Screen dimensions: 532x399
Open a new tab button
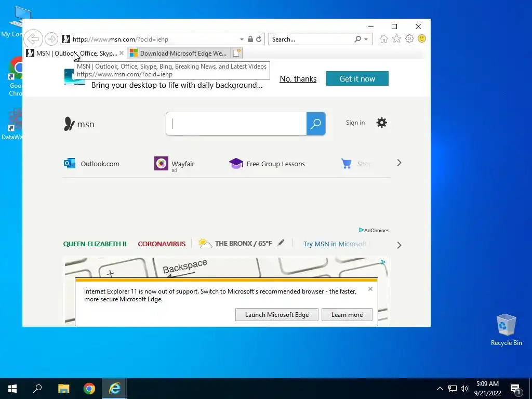click(x=237, y=53)
